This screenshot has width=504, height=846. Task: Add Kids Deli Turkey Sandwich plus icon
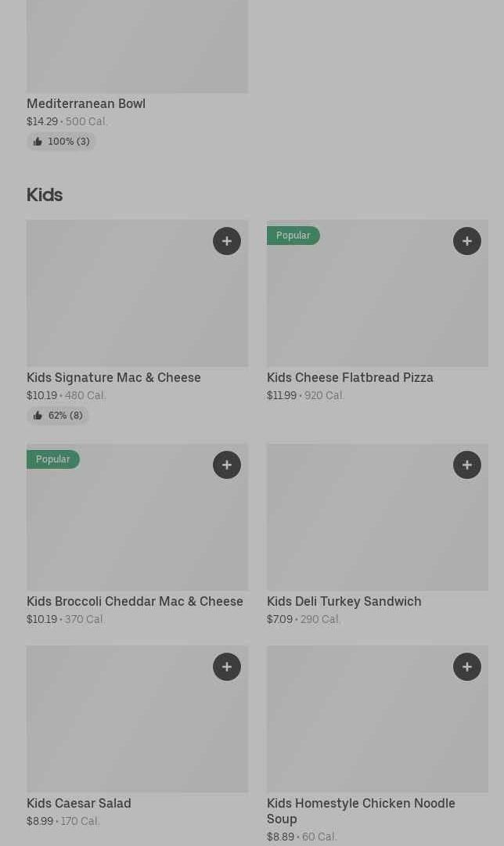(466, 465)
